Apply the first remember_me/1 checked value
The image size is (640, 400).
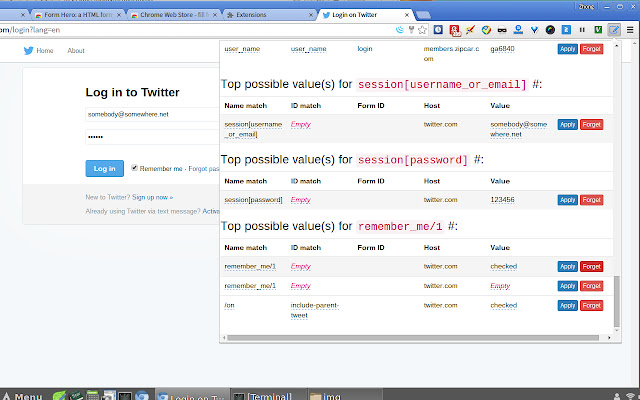tap(567, 267)
